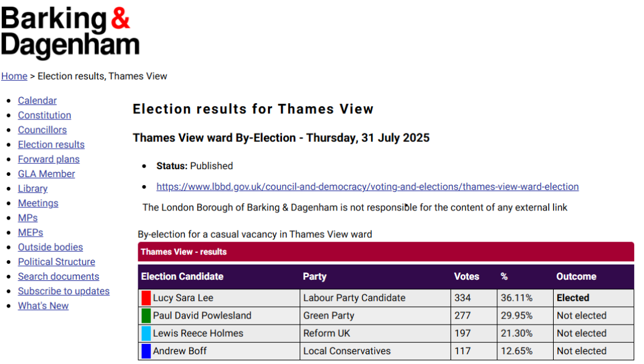Go to the Constitution section
The height and width of the screenshot is (364, 644).
pos(44,115)
